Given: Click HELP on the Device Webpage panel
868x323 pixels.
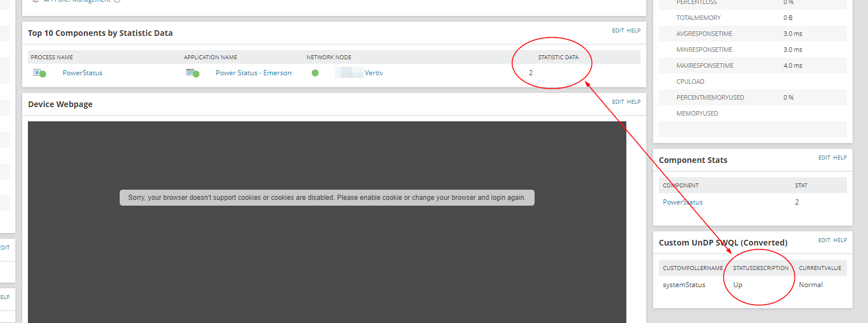Looking at the screenshot, I should point(634,102).
